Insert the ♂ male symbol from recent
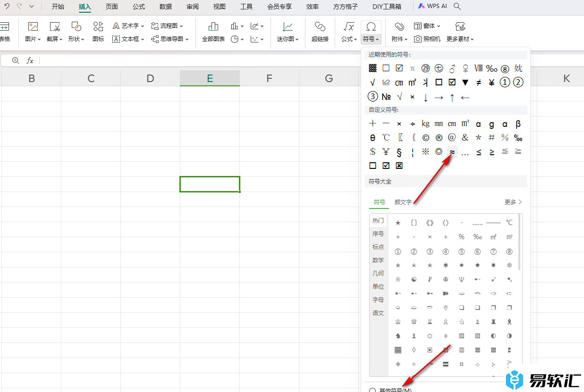This screenshot has height=392, width=584. [x=452, y=68]
